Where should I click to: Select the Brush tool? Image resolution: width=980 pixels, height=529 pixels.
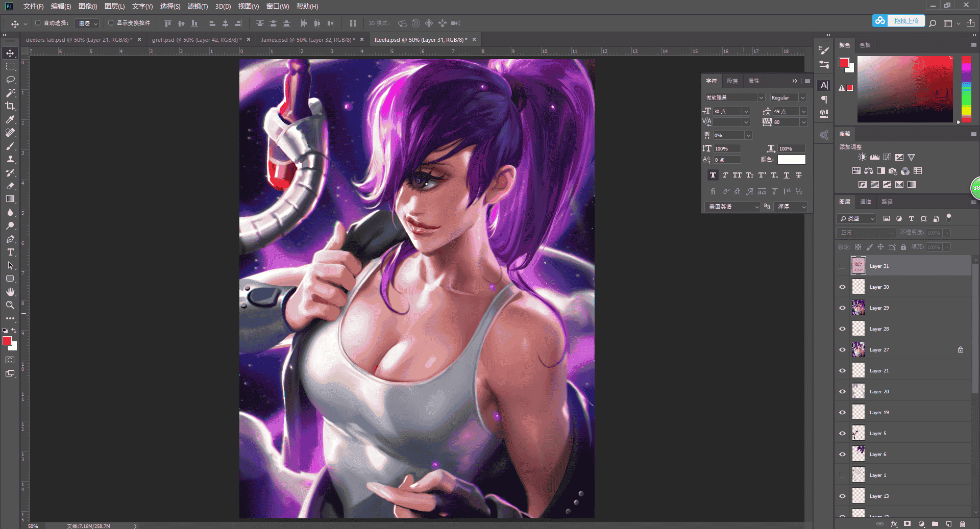click(10, 146)
